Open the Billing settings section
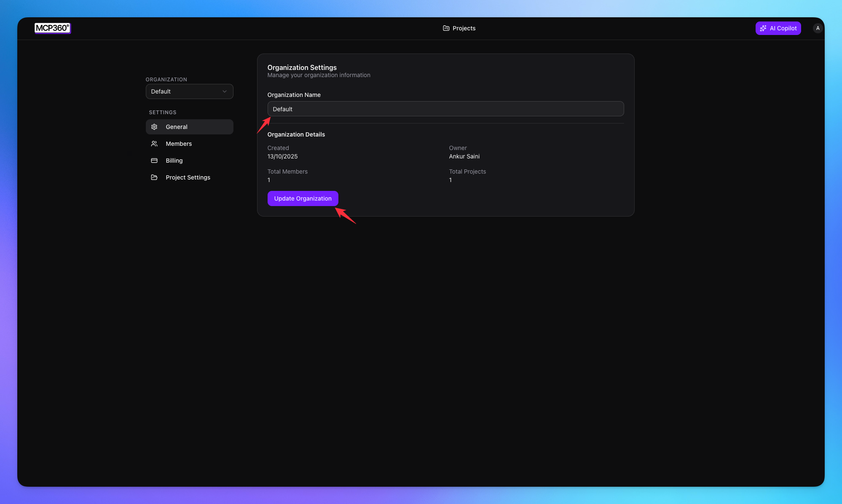This screenshot has width=842, height=504. click(x=174, y=161)
